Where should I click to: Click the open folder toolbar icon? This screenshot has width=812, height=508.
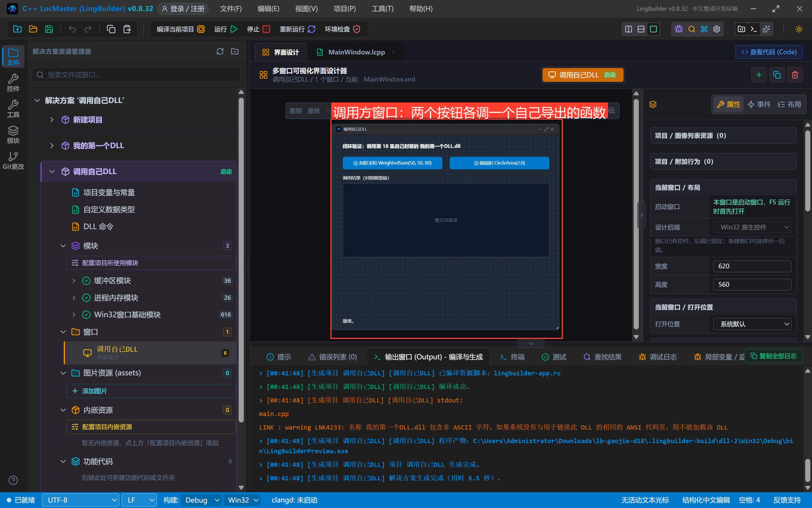[x=33, y=29]
